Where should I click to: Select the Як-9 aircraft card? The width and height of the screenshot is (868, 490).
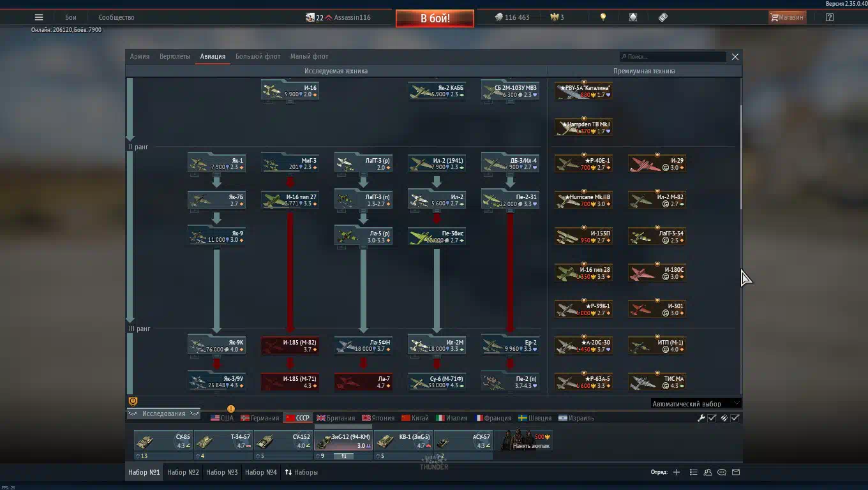[x=216, y=235]
